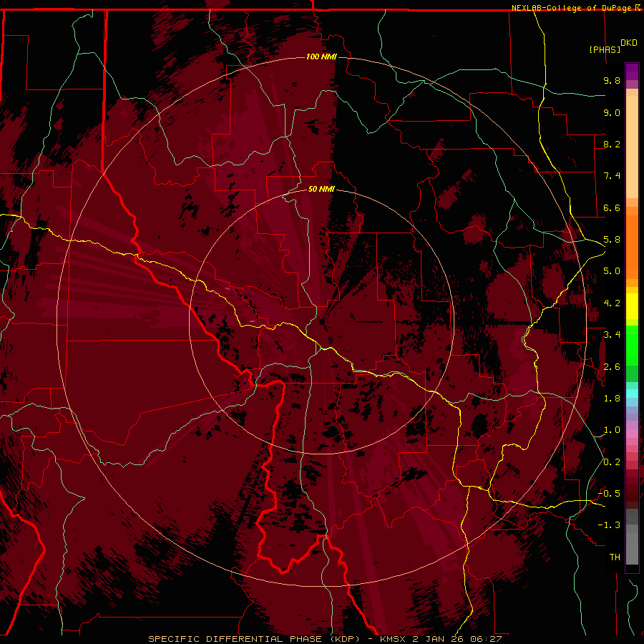Click the KMSX station identifier in the caption

[394, 639]
